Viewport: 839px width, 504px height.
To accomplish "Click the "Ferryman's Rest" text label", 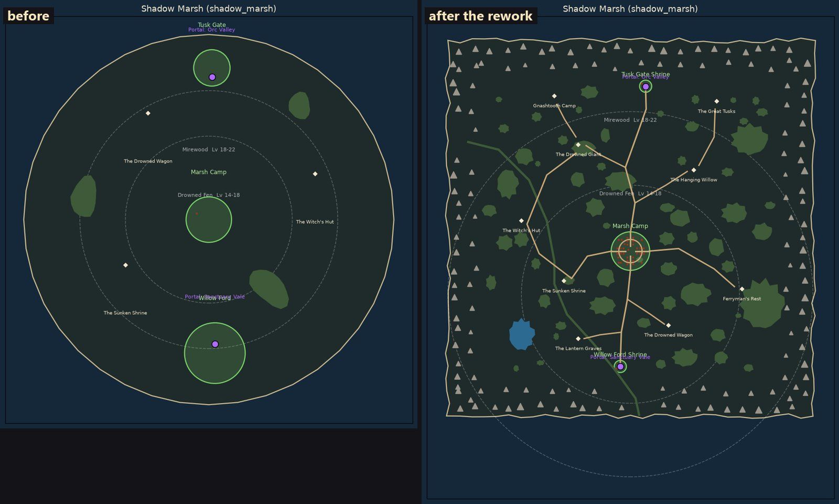I will 742,299.
